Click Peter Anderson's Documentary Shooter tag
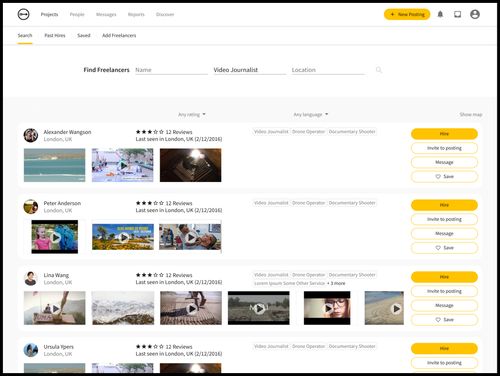Screen dimensions: 500x376 [352, 203]
